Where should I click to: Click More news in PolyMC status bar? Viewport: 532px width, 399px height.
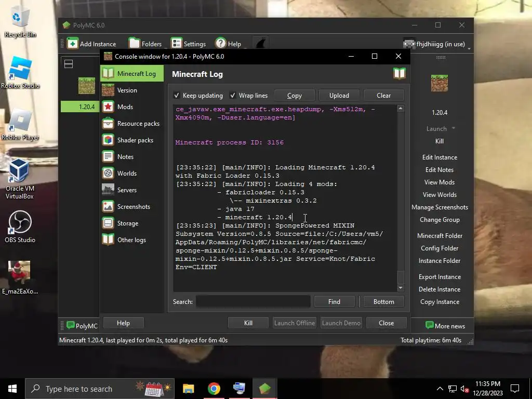445,326
